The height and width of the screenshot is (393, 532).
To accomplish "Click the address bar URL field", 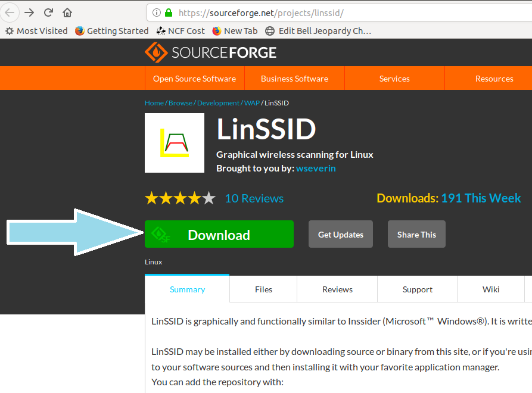I will pyautogui.click(x=340, y=13).
